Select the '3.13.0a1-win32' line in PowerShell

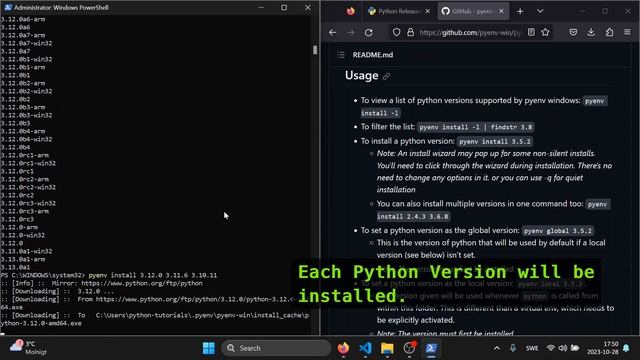(x=27, y=251)
